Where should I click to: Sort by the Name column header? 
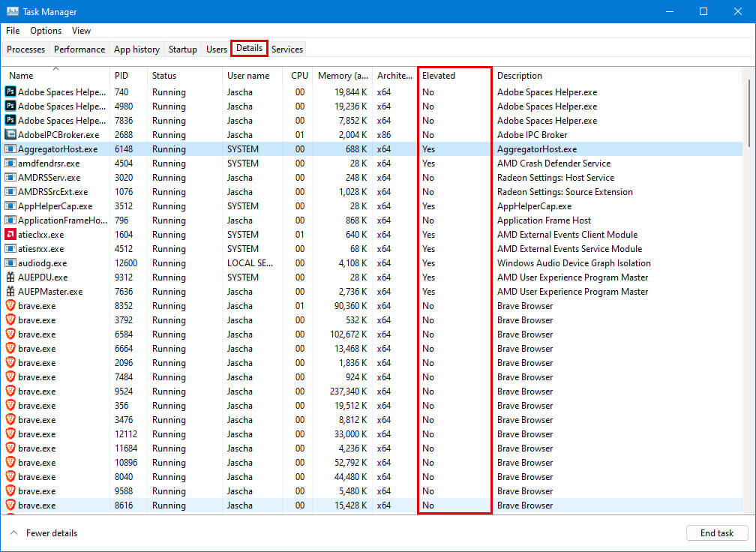[56, 75]
